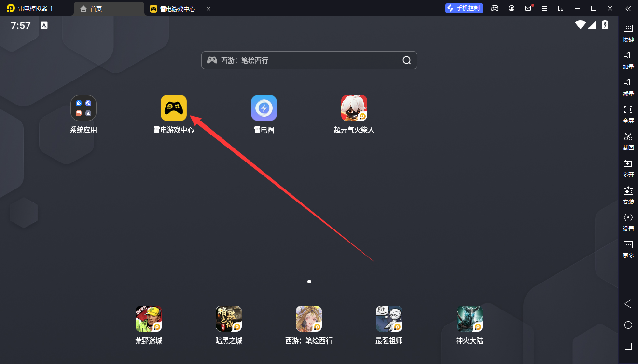
Task: Open the 暗黑之城 game
Action: [229, 319]
